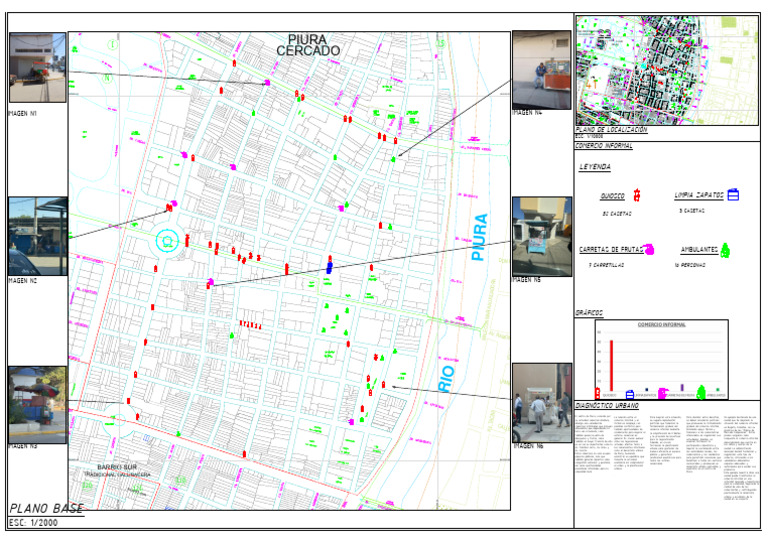Click the horizontal row of five small red kiosks

250,324
